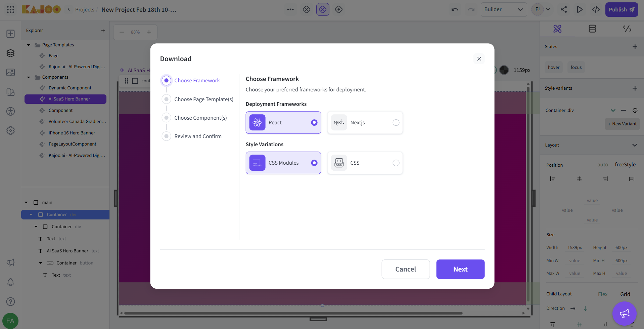The width and height of the screenshot is (644, 329).
Task: Open the layers icon in left sidebar
Action: 10,53
